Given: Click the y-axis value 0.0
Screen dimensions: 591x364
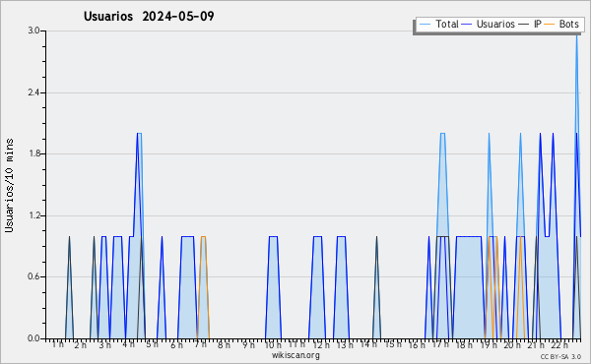Looking at the screenshot, I should [x=33, y=338].
